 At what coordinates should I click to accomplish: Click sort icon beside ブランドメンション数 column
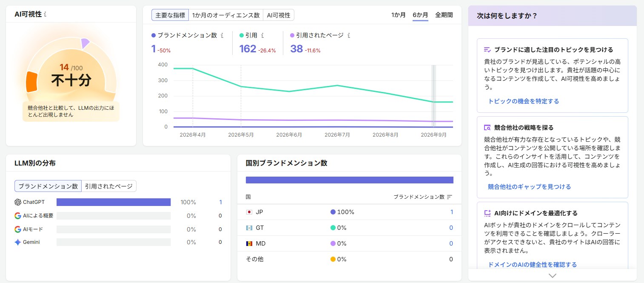(x=450, y=197)
